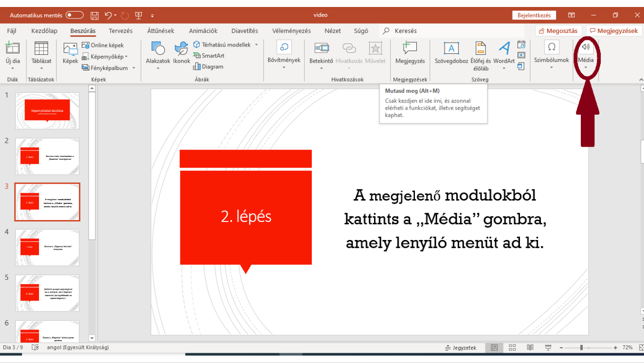Viewport: 644px width, 363px height.
Task: Save the presentation with the floppy icon
Action: 94,15
